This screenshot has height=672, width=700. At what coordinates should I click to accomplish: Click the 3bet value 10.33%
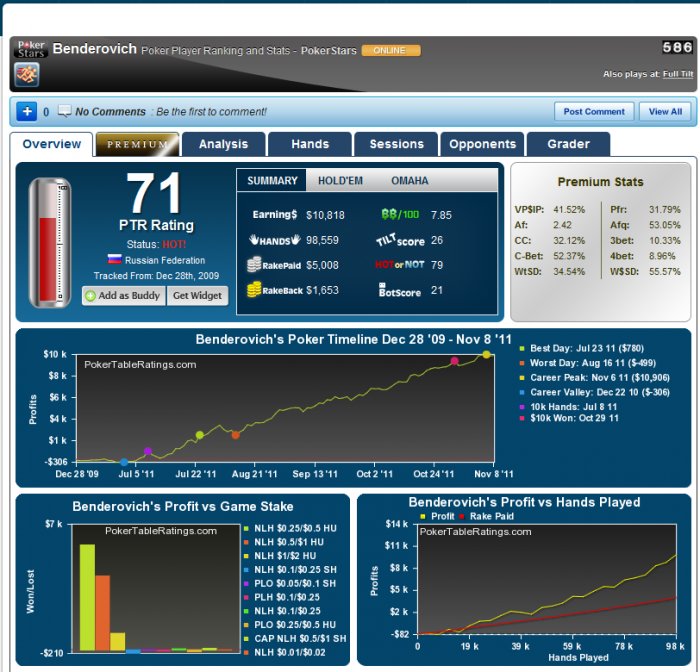pos(665,241)
